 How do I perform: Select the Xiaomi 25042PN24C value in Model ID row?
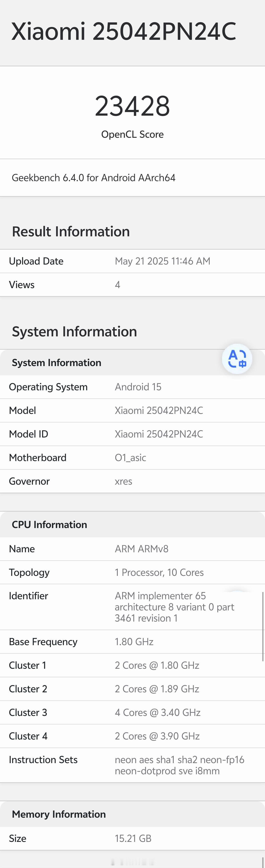(159, 434)
